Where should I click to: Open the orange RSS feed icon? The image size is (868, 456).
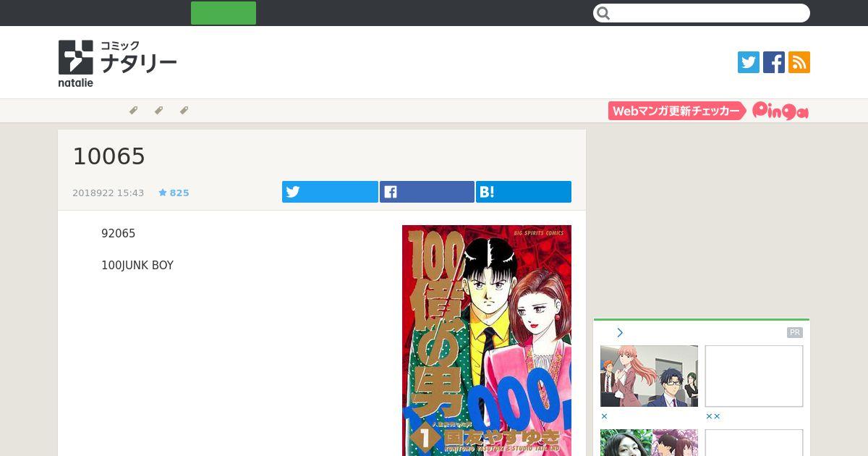(x=799, y=62)
